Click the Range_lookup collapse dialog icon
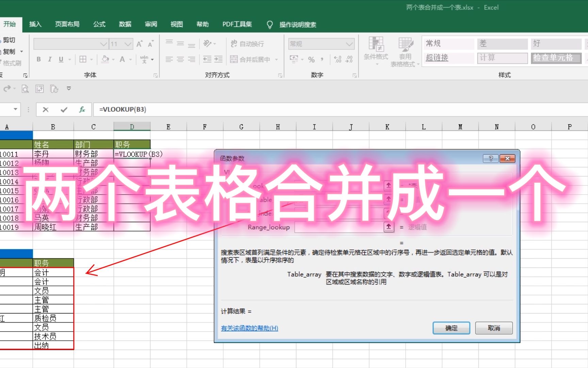This screenshot has width=588, height=368. (389, 227)
